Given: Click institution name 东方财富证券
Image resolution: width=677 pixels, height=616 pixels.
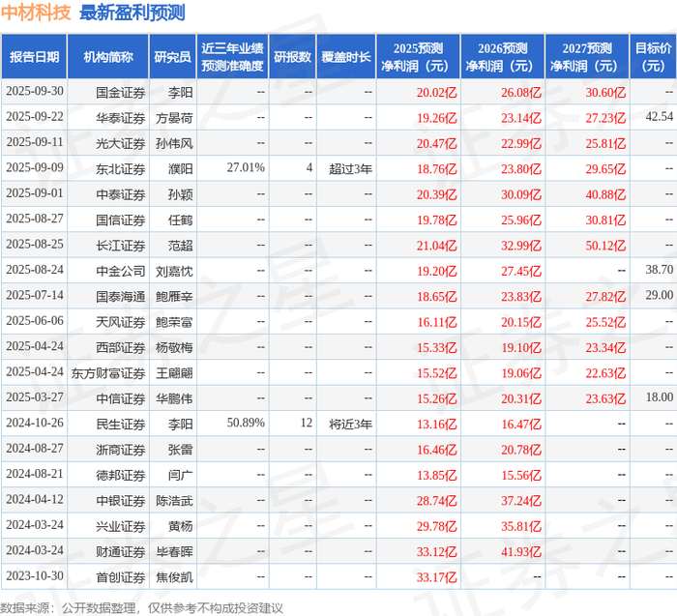Looking at the screenshot, I should pyautogui.click(x=108, y=372).
